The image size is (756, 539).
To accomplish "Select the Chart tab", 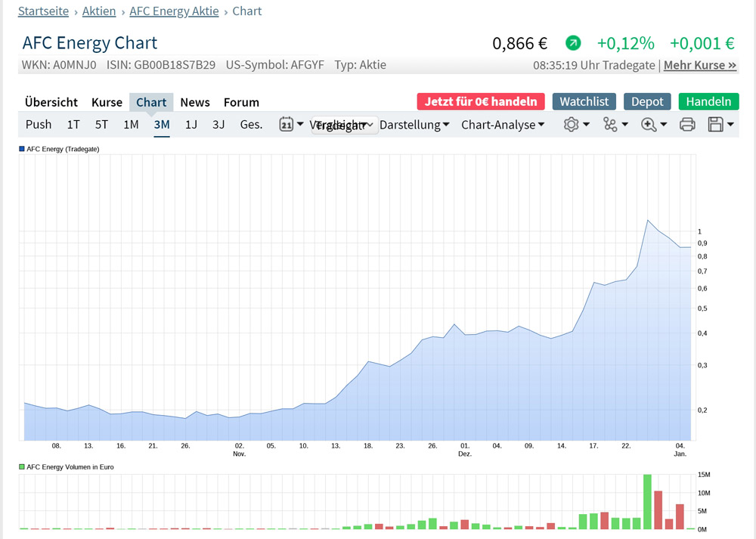I will [x=151, y=102].
